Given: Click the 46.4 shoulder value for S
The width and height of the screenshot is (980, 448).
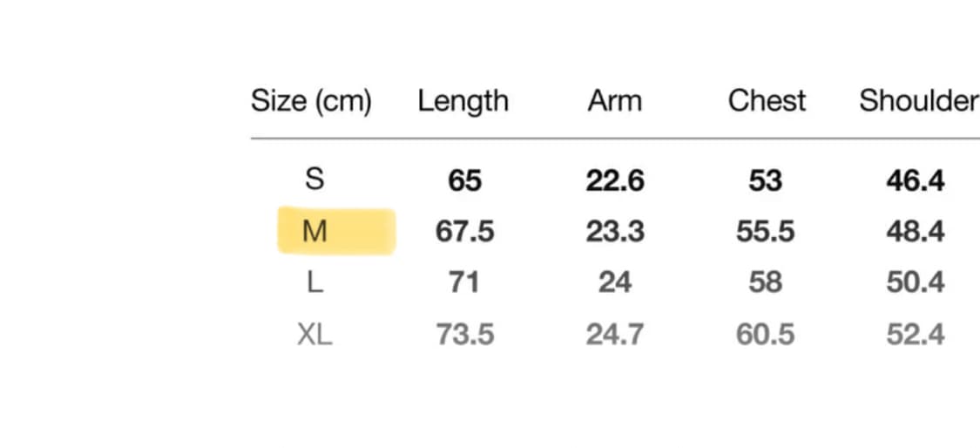Looking at the screenshot, I should [916, 180].
